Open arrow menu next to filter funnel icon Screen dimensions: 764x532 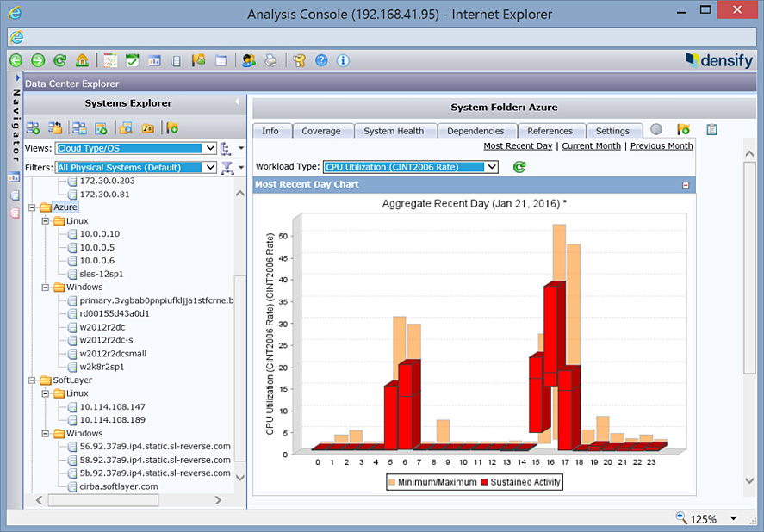[x=240, y=168]
